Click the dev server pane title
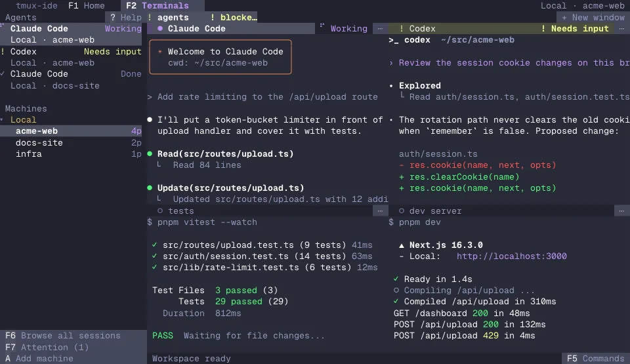 coord(436,211)
